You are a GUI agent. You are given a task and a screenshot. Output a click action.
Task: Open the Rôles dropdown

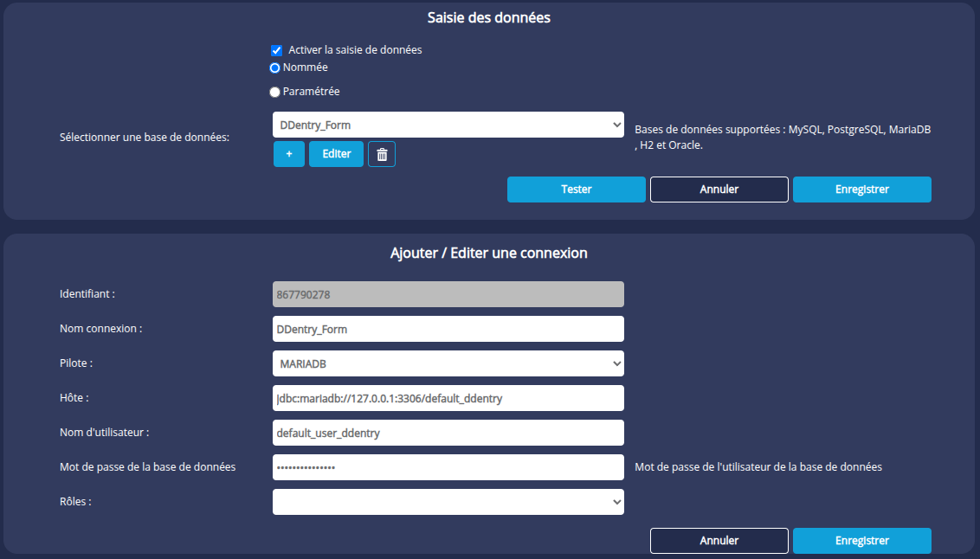point(448,502)
